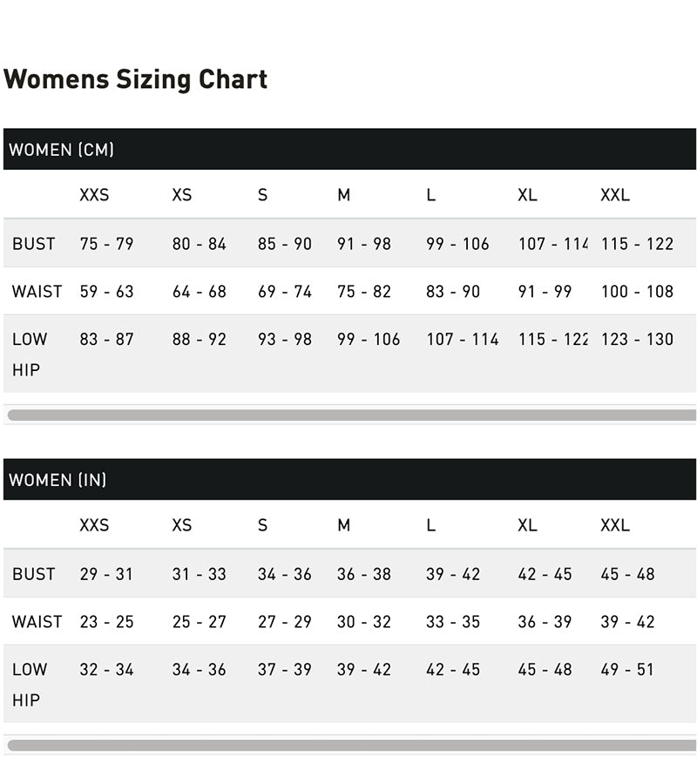Select the LOW HIP row label in the CM table
The height and width of the screenshot is (784, 697).
30,354
